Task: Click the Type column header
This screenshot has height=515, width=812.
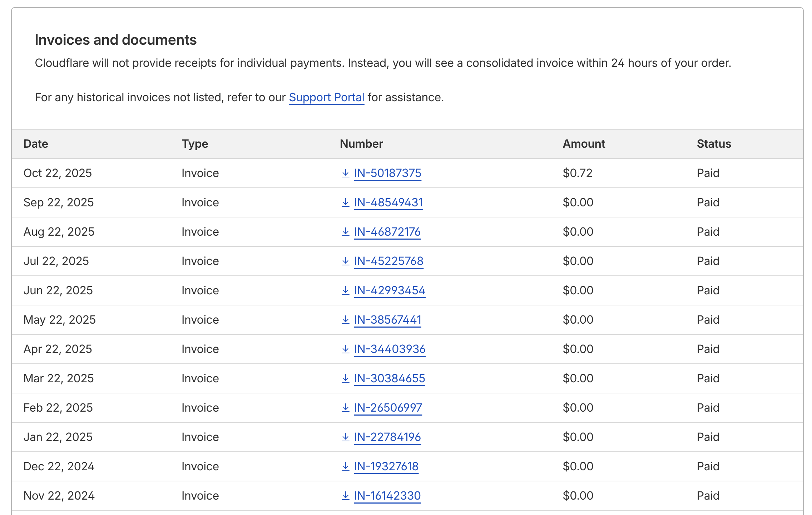Action: (x=195, y=144)
